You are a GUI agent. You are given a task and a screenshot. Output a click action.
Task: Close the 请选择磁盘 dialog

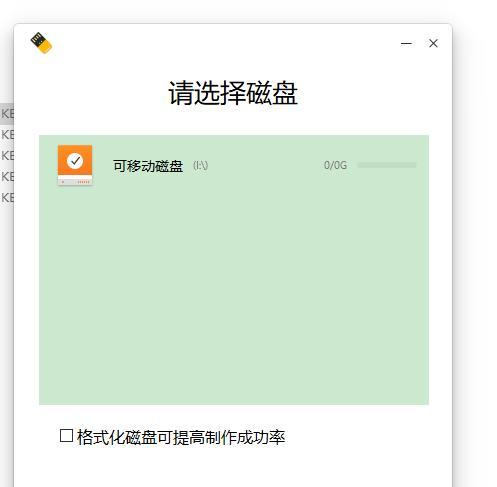433,43
